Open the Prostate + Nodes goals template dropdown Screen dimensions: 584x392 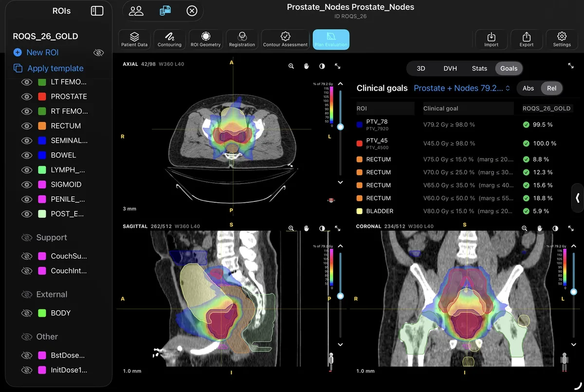[x=461, y=88]
